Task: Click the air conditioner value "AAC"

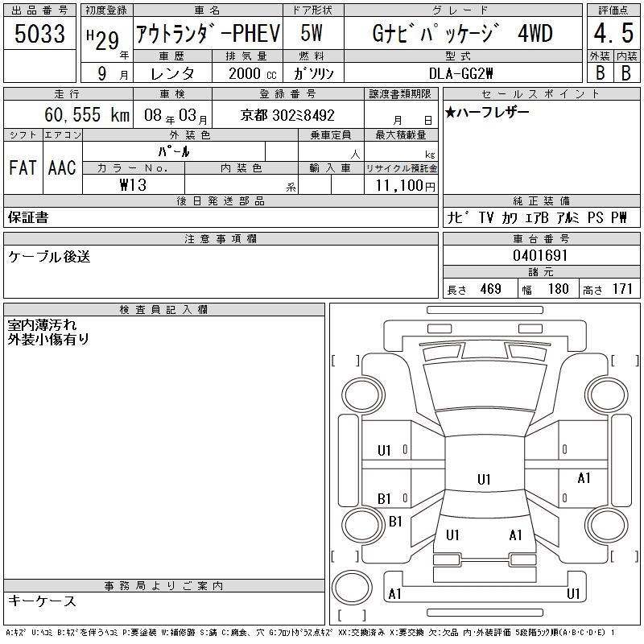Action: coord(62,167)
